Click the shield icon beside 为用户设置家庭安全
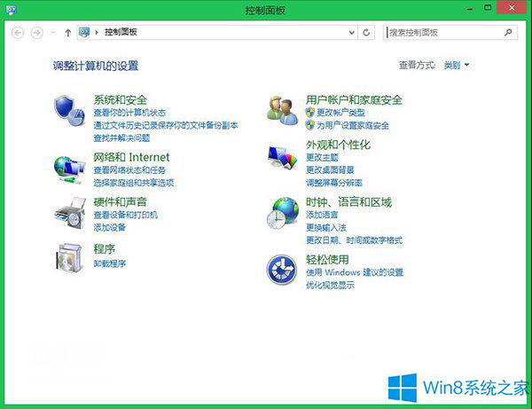Viewport: 532px width, 409px height. point(310,125)
